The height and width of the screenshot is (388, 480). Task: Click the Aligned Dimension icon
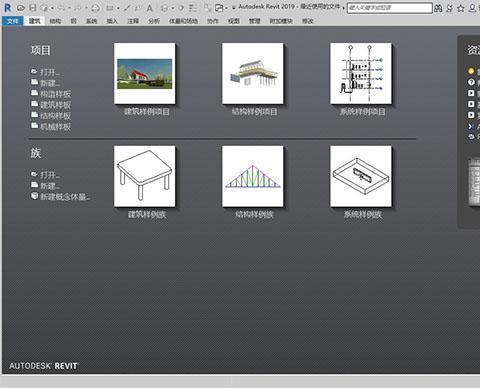127,8
